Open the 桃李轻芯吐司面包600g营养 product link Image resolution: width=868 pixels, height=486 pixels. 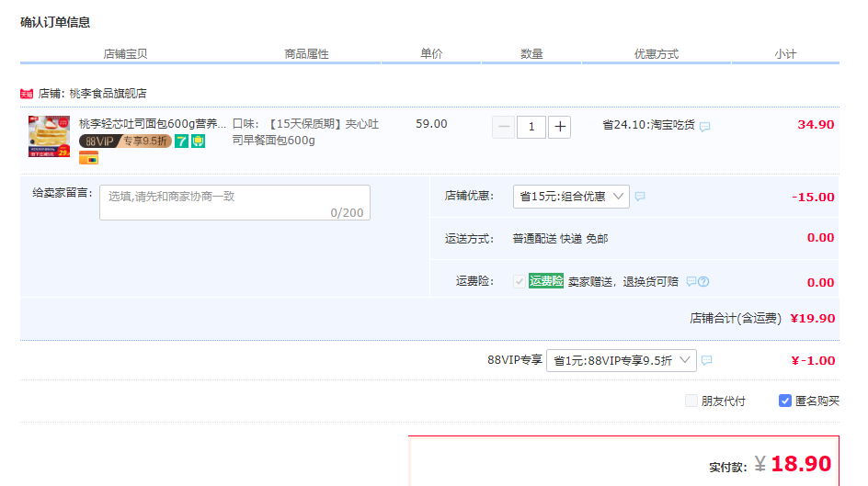click(x=153, y=123)
